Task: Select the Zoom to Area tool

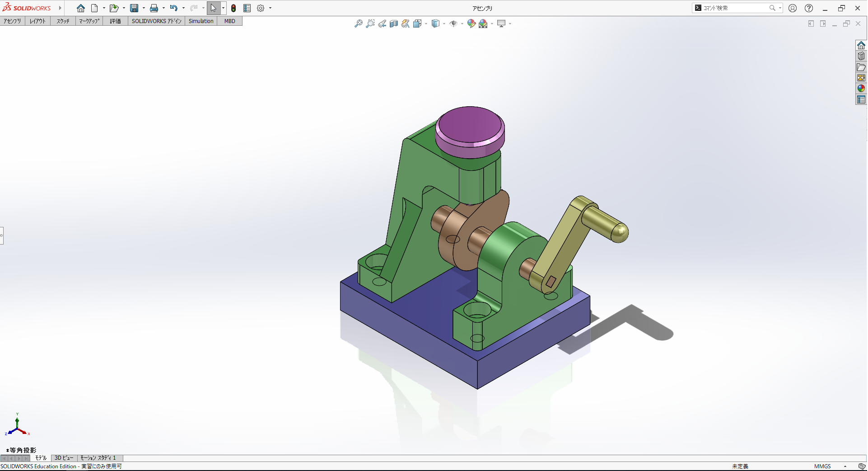Action: 370,24
